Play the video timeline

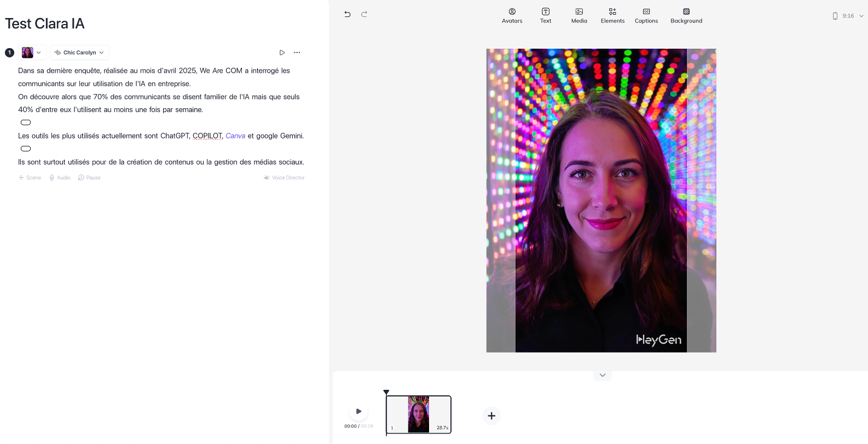pos(358,411)
